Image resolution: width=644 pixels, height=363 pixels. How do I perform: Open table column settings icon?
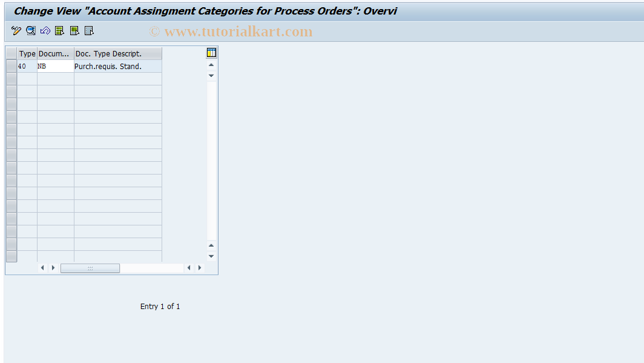211,53
